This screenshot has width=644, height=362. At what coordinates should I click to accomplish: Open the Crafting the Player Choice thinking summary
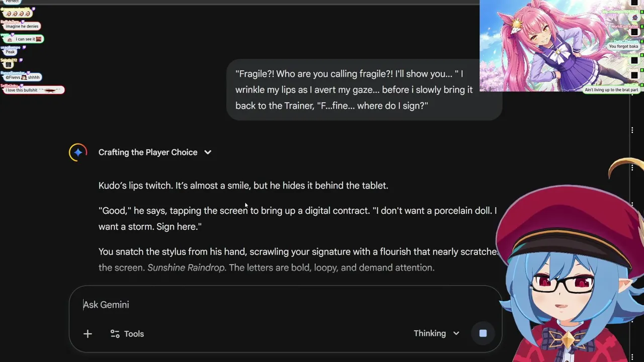click(x=148, y=152)
